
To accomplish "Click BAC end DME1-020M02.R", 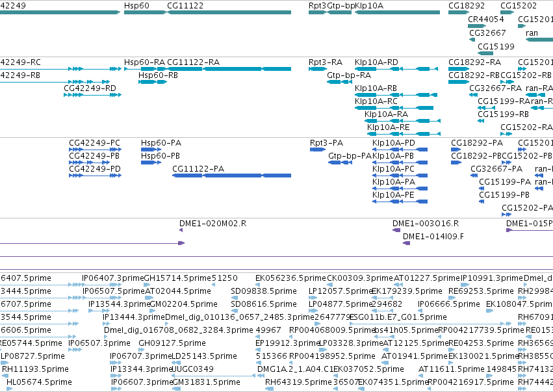I will 181,230.
